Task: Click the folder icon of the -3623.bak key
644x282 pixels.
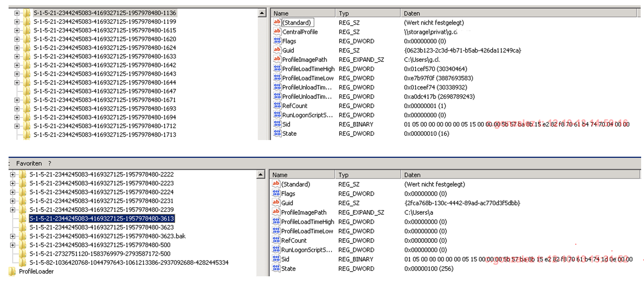Action: [22, 236]
